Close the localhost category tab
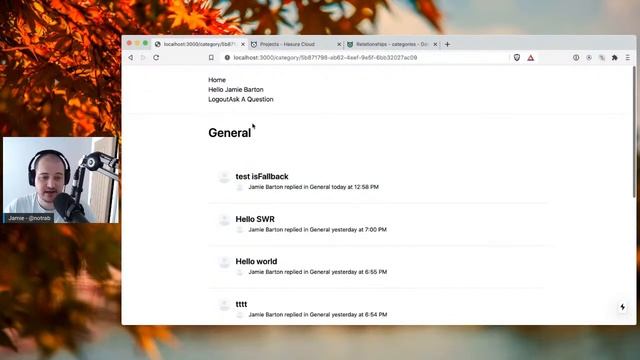The height and width of the screenshot is (360, 640). click(243, 44)
